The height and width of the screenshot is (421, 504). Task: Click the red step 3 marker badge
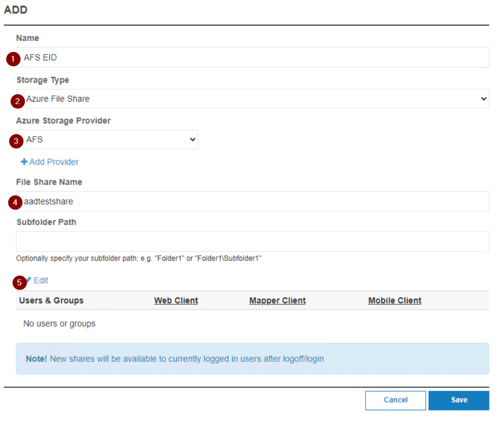(x=17, y=141)
